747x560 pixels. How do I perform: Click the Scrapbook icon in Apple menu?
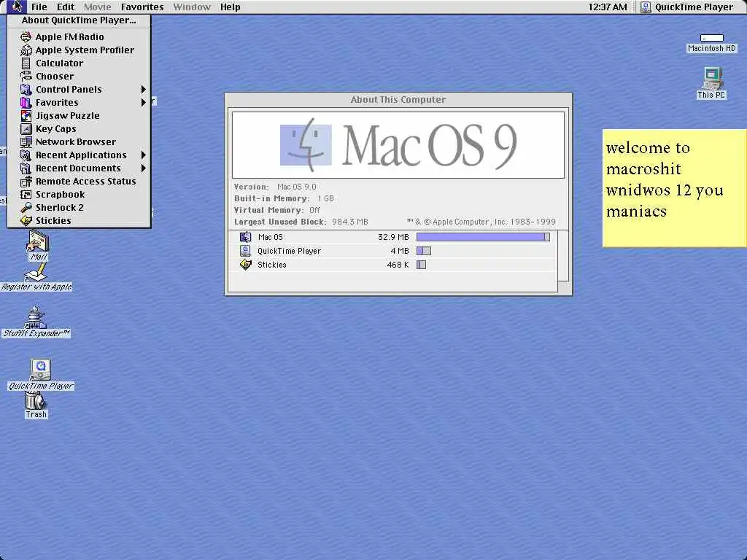[x=26, y=194]
